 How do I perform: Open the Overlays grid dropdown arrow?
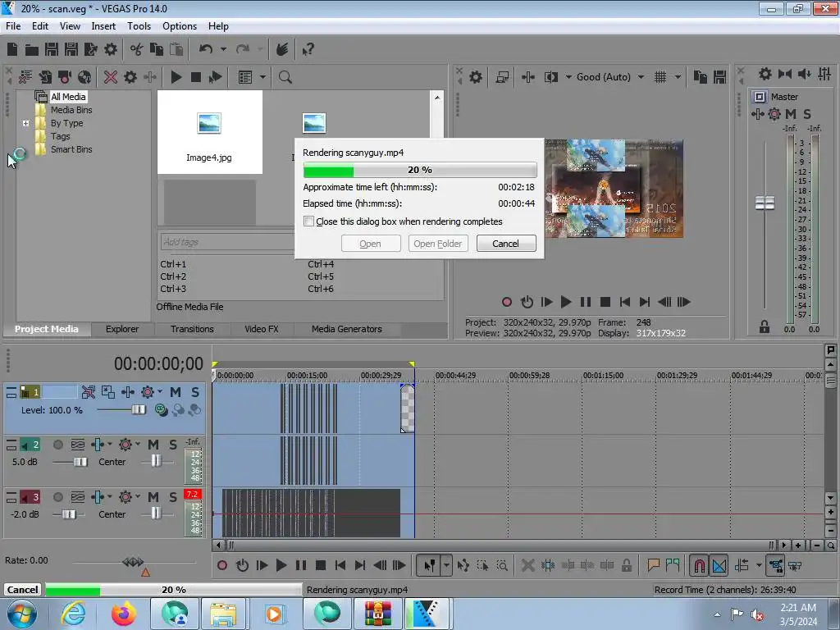(678, 77)
